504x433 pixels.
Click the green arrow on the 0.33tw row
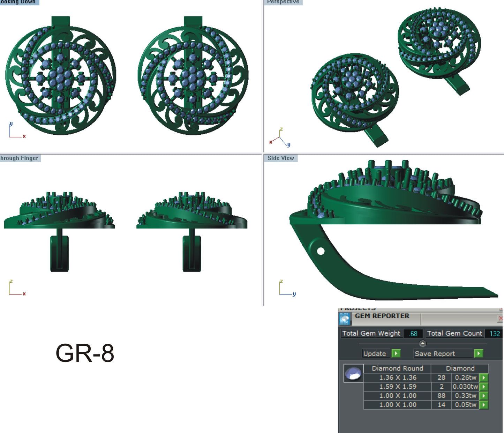(x=483, y=396)
